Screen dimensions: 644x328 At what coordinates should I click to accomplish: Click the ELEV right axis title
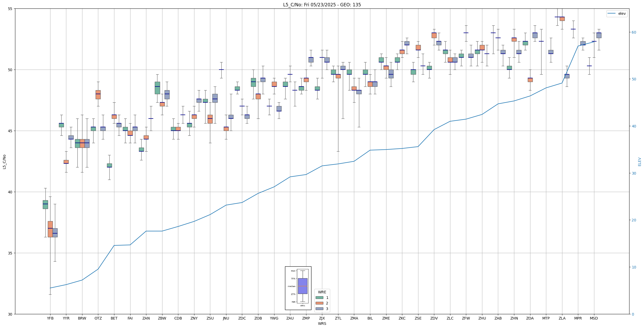(x=640, y=162)
